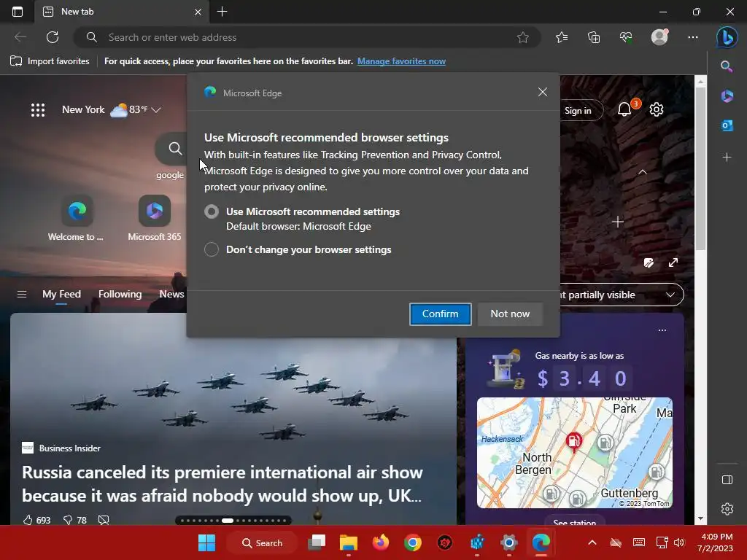Show hidden system tray icons chevron
The image size is (747, 560).
(592, 542)
